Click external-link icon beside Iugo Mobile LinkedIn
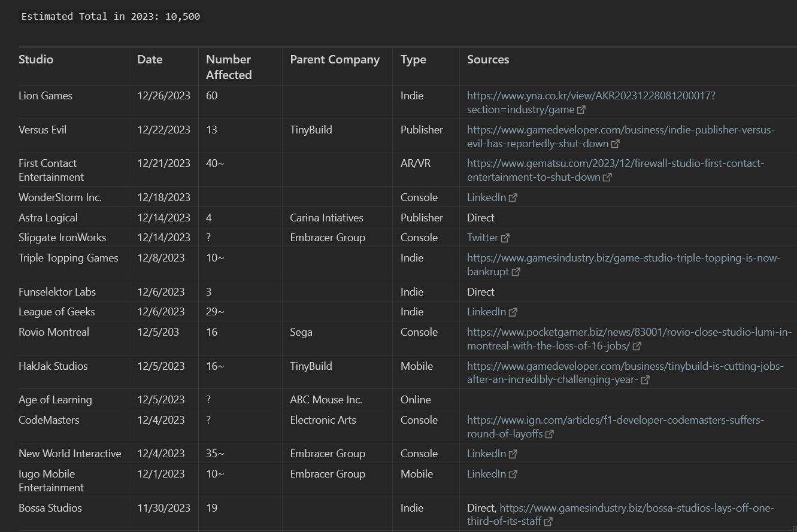The image size is (797, 532). [x=513, y=474]
